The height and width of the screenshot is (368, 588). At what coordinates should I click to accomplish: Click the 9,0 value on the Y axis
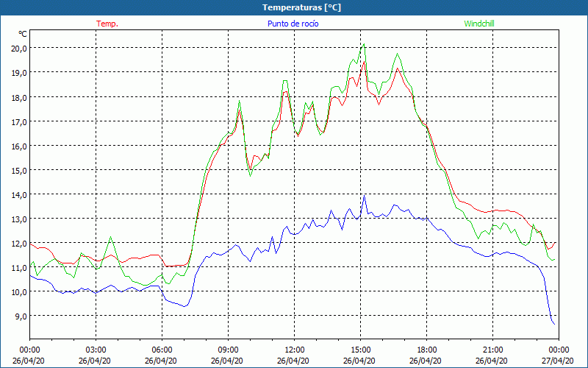[x=21, y=316]
